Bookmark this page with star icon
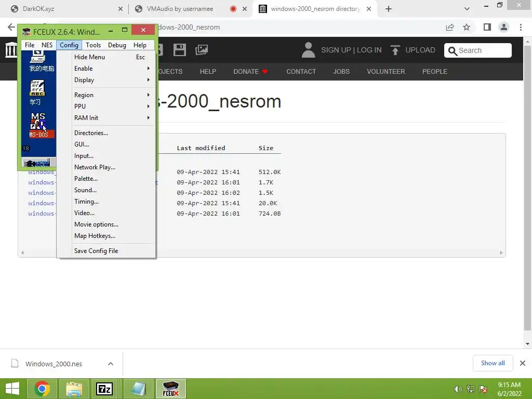Viewport: 532px width, 399px height. pos(467,27)
